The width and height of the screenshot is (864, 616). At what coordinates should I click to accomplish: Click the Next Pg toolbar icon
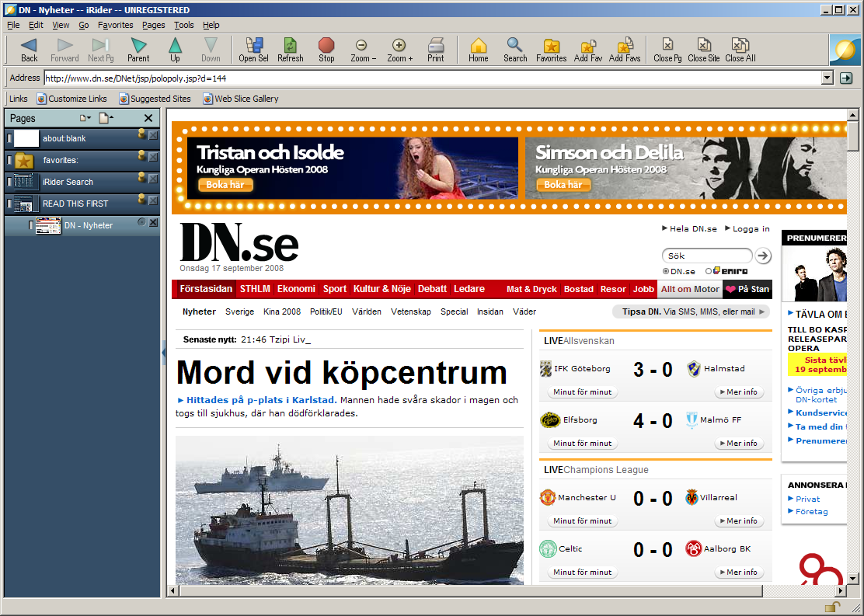[x=101, y=45]
